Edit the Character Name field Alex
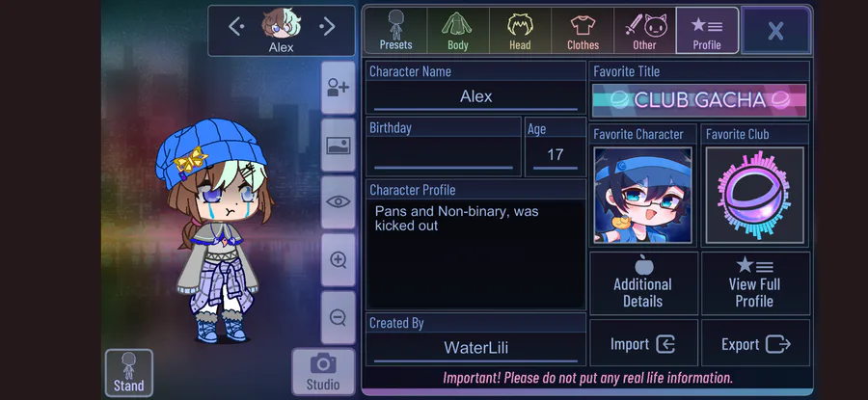 click(x=475, y=96)
